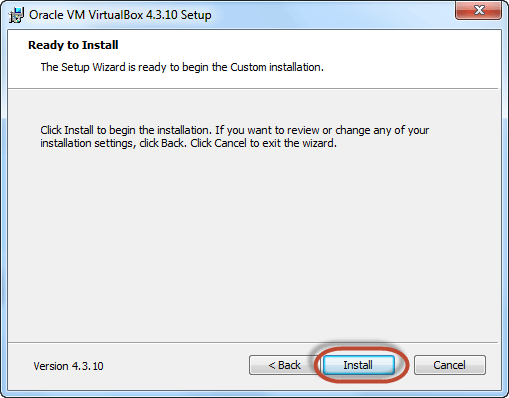Click the "Click Install to begin" instruction line
This screenshot has height=398, width=509.
tap(235, 130)
